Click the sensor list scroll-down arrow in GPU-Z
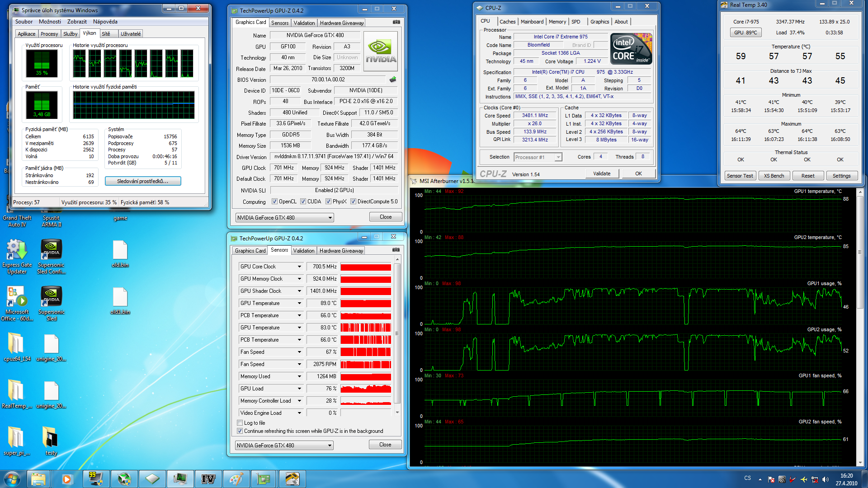This screenshot has width=868, height=488. (397, 412)
